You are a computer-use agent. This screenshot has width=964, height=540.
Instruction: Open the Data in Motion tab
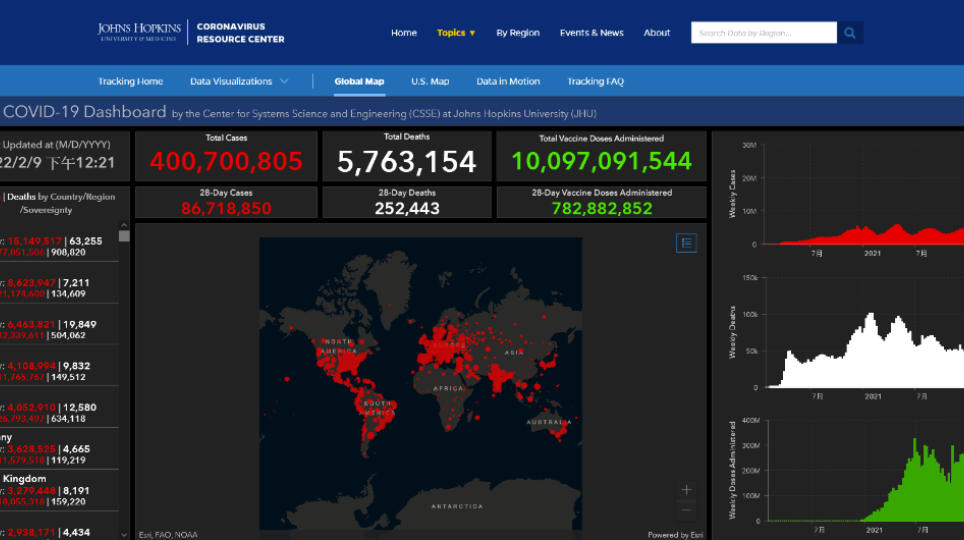coord(508,81)
